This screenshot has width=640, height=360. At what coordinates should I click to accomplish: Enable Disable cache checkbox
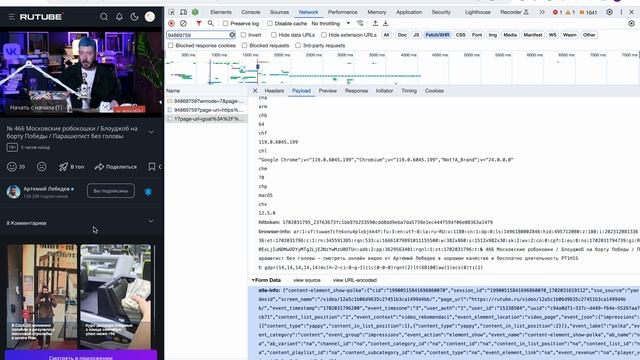pos(270,24)
